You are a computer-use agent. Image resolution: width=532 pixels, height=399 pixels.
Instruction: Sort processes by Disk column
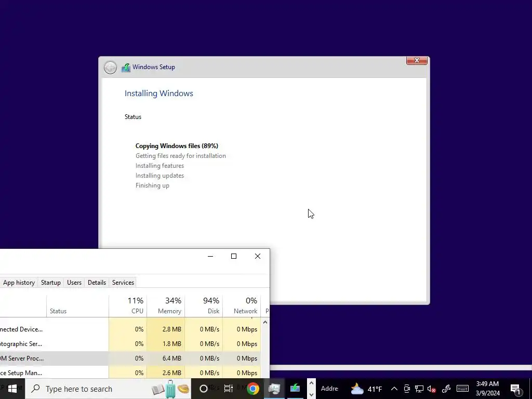(x=204, y=305)
